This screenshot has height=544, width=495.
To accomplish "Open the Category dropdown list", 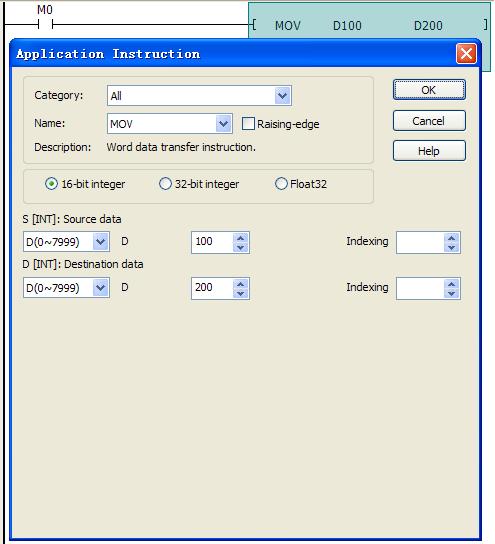I will tap(282, 95).
